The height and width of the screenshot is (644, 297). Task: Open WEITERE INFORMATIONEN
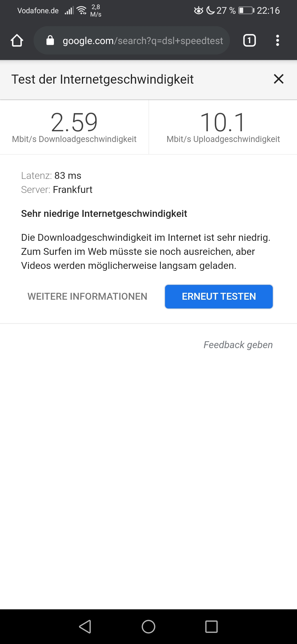(87, 296)
